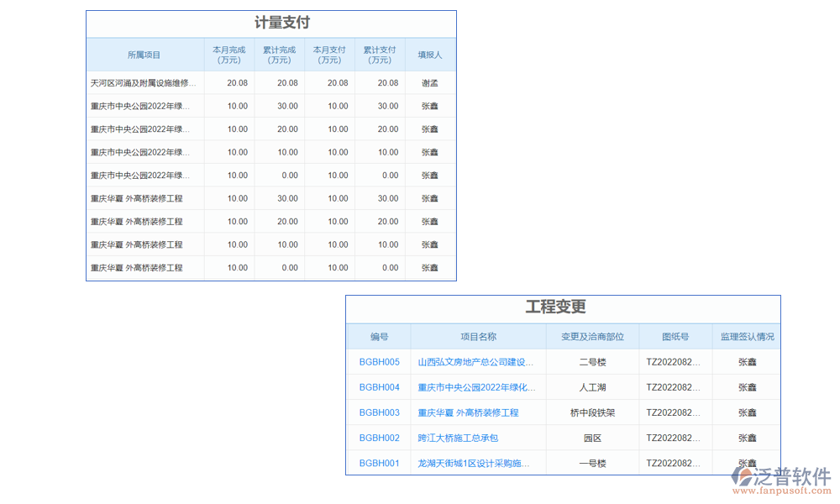Click the 本月完成(万元) column header

(229, 54)
